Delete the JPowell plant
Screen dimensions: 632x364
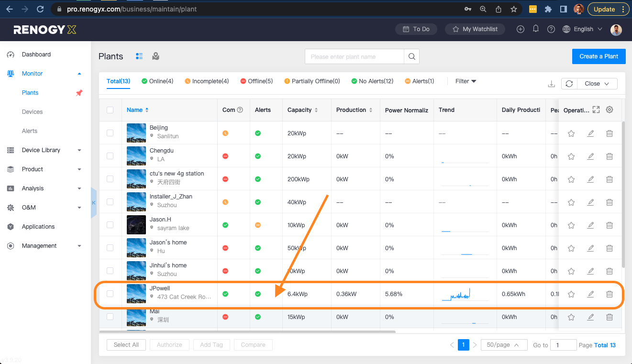[x=610, y=294]
